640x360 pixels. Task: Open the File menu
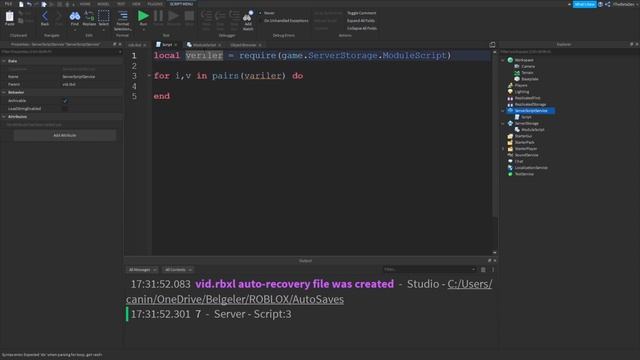8,4
